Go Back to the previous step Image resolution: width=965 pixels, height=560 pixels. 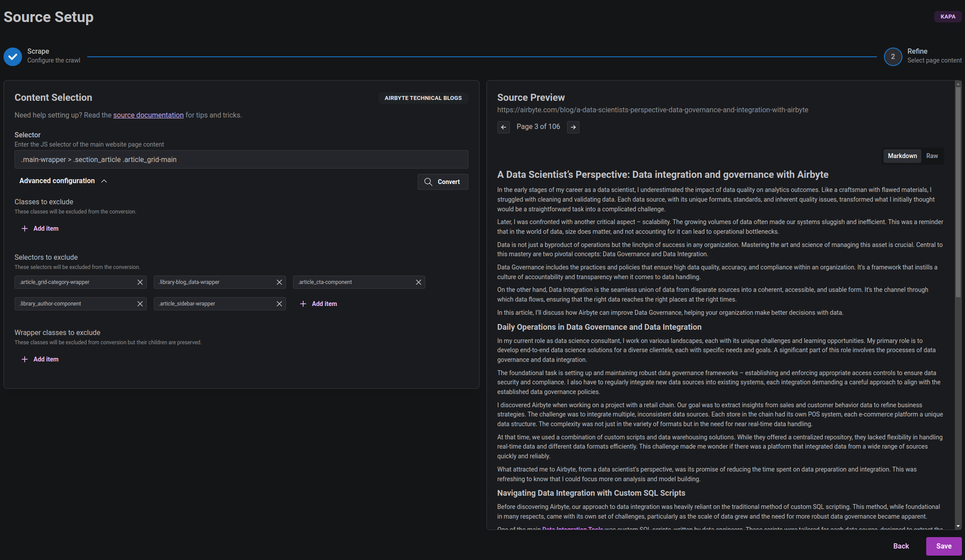click(x=901, y=546)
